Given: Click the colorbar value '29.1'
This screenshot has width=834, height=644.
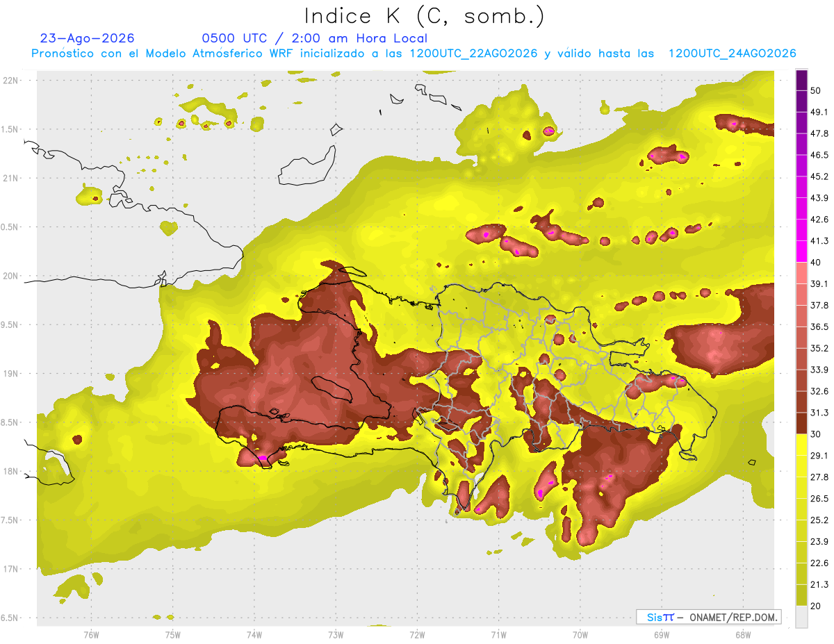Looking at the screenshot, I should pyautogui.click(x=819, y=455).
